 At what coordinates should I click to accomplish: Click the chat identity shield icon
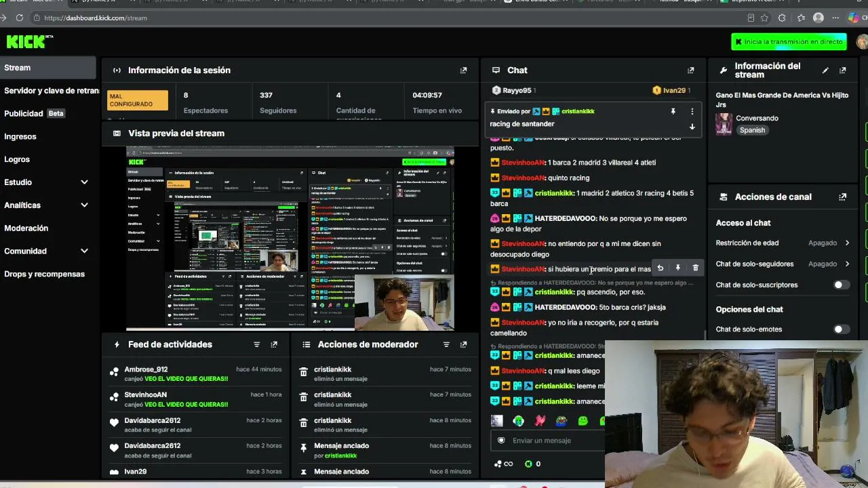coord(501,441)
